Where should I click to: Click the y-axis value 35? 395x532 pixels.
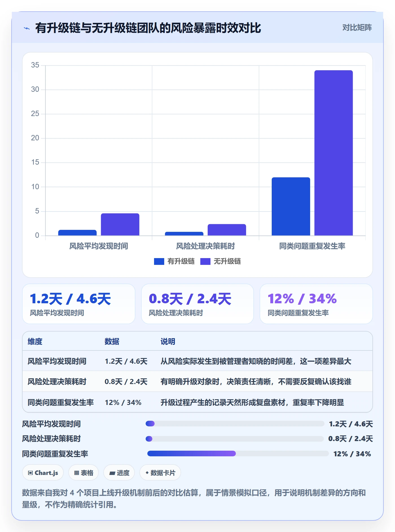coord(35,65)
